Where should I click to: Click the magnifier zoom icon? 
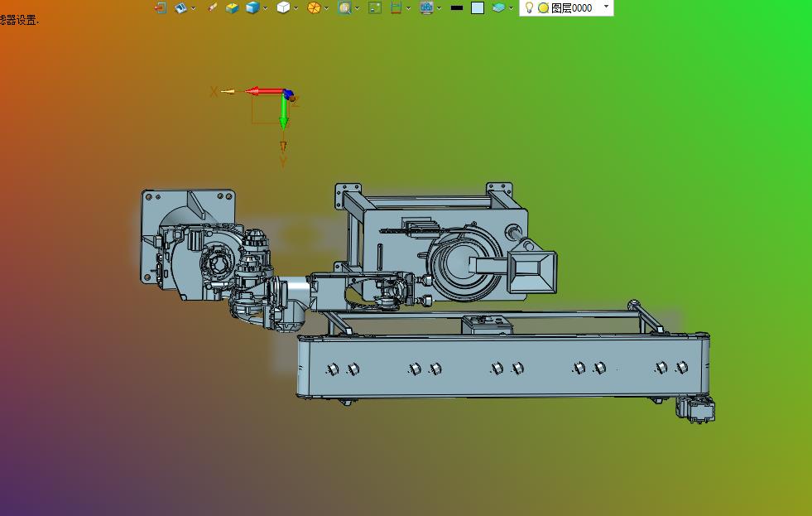click(344, 7)
